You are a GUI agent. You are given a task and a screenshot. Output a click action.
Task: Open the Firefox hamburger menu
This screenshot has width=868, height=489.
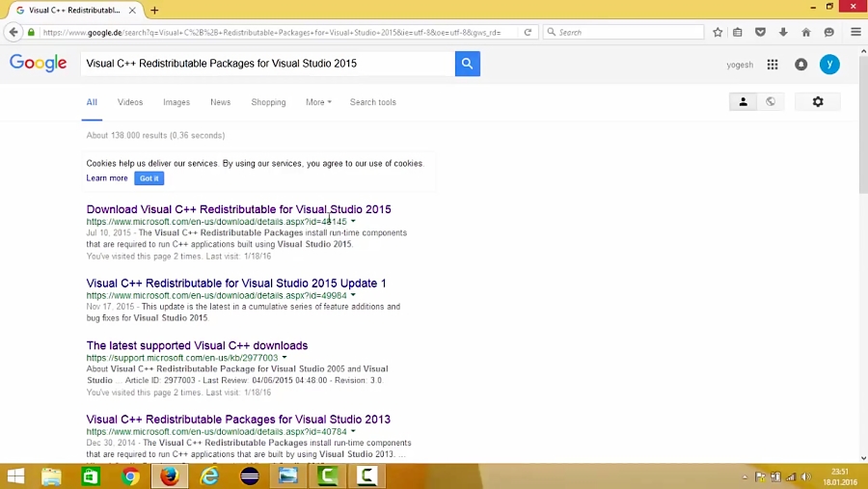[x=855, y=32]
